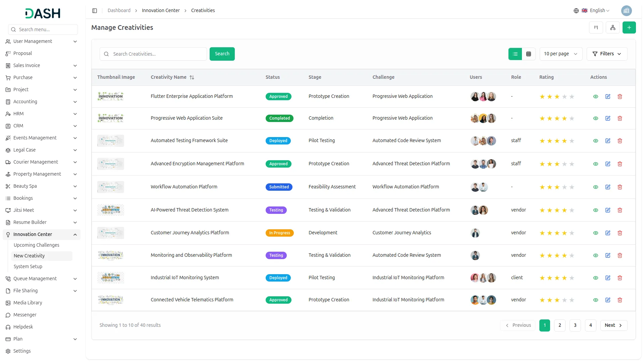Switch to grid view
This screenshot has height=362, width=644.
tap(529, 54)
